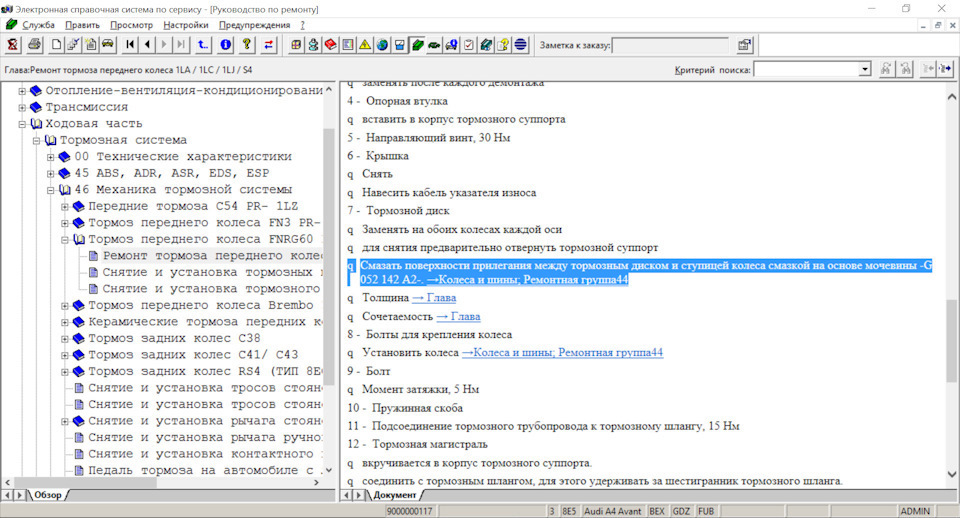Click the page with checkmark icon
Screen dimensions: 960x518
(73, 45)
